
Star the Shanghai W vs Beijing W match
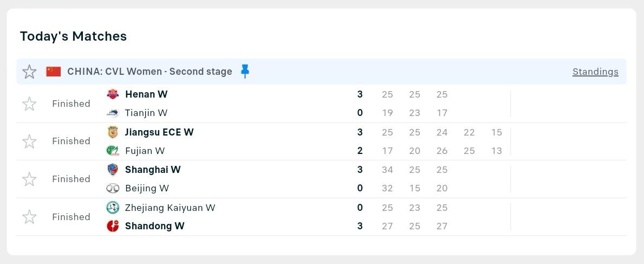click(29, 179)
